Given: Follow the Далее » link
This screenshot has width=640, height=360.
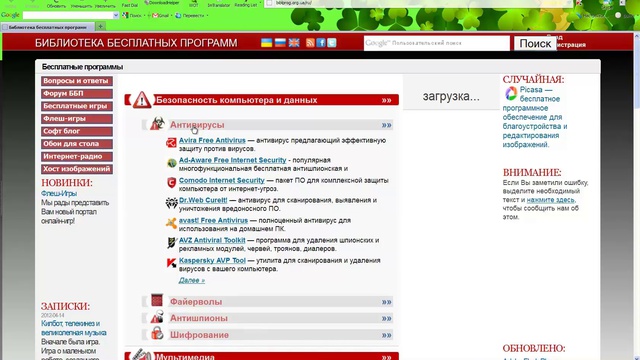Looking at the screenshot, I should click(192, 280).
